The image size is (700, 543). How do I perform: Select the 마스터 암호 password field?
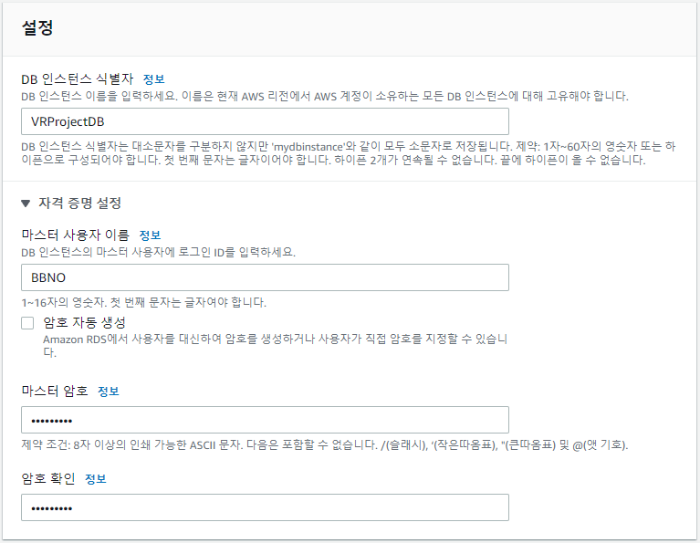pyautogui.click(x=265, y=420)
